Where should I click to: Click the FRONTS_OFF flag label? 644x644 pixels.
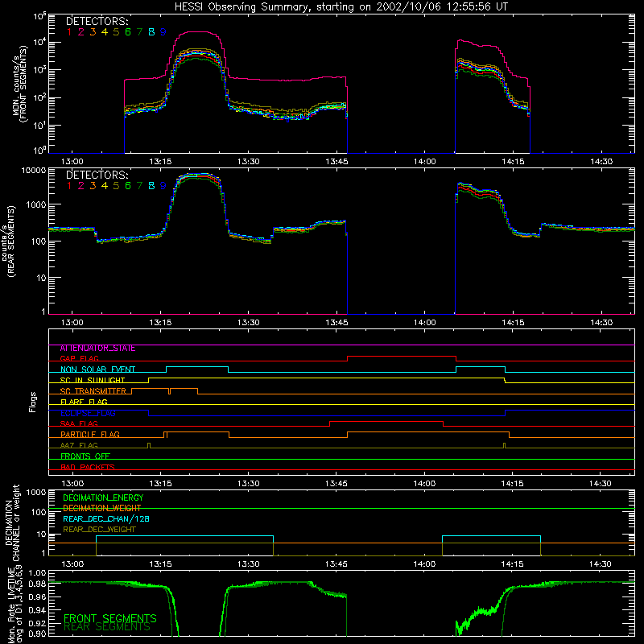click(x=85, y=456)
